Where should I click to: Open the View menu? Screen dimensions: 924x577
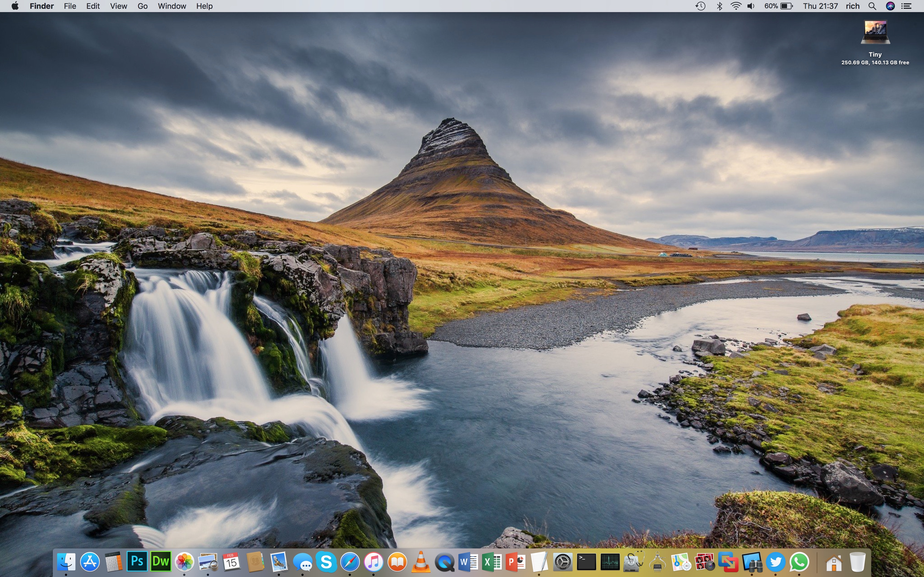[x=118, y=6]
